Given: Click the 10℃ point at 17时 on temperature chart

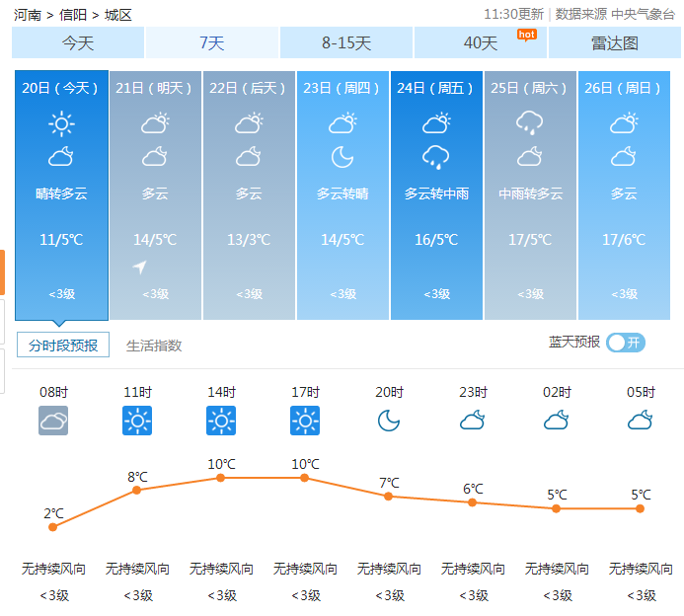Looking at the screenshot, I should tap(304, 478).
